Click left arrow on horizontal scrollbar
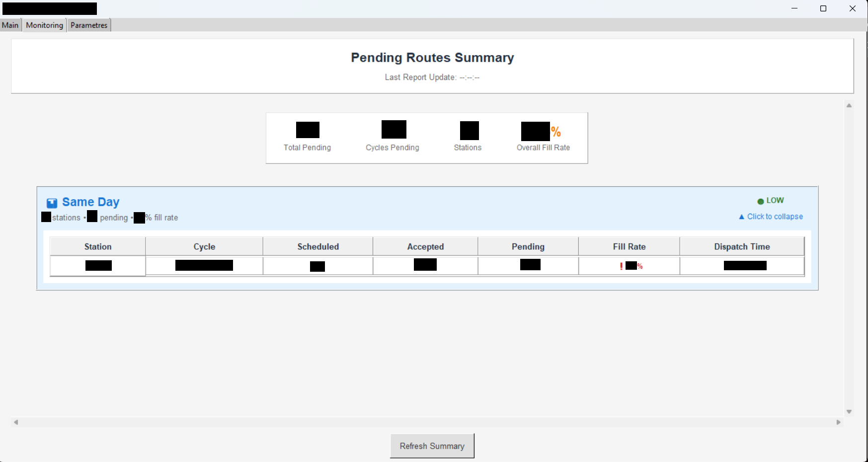This screenshot has width=868, height=462. click(x=16, y=422)
